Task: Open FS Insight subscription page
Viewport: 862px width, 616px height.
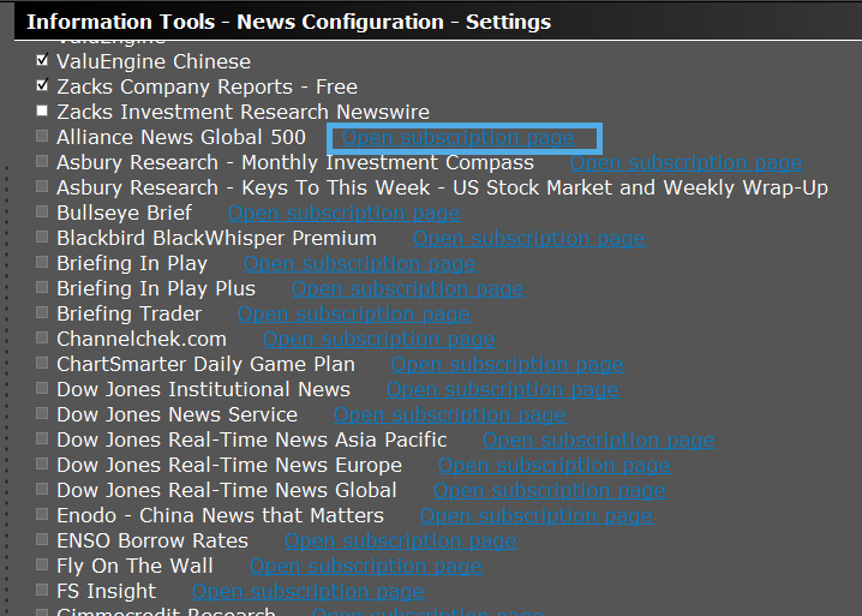Action: [x=308, y=590]
